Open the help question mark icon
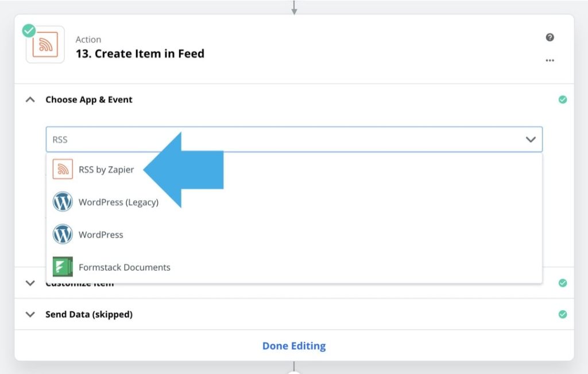588x374 pixels. (550, 37)
